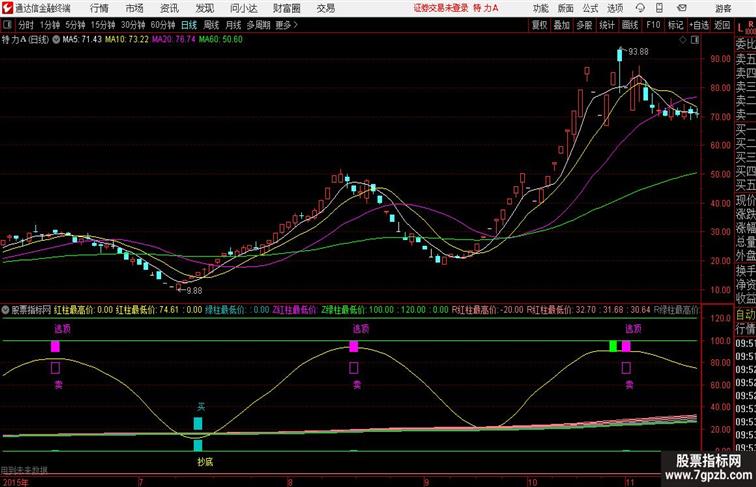
Task: Switch to the 1分钟 period tab
Action: (x=50, y=25)
